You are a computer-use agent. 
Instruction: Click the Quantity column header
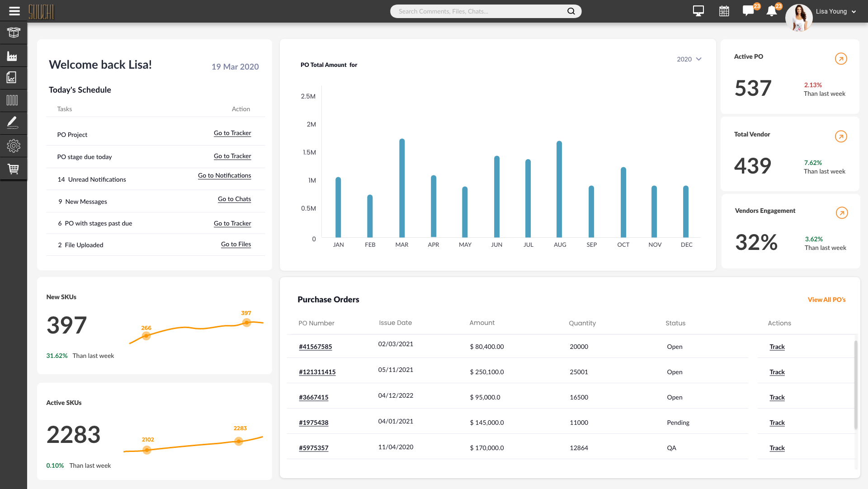[582, 323]
